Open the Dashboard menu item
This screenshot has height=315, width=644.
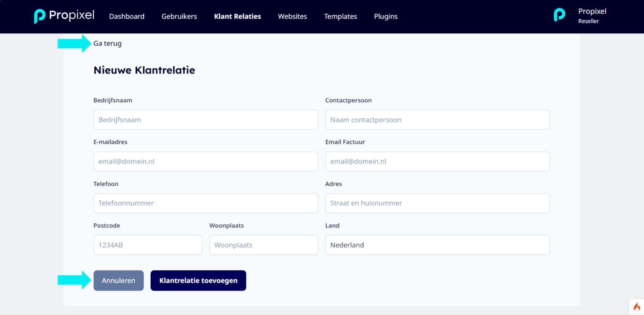126,16
